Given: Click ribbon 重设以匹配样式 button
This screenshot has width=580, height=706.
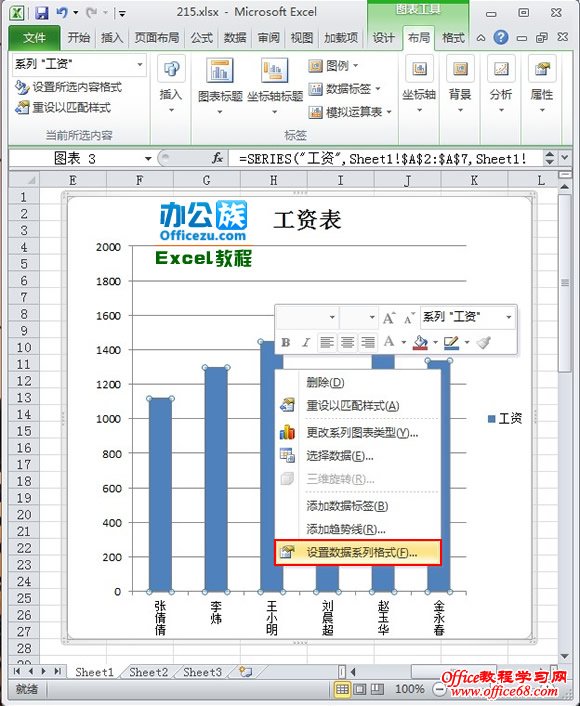Looking at the screenshot, I should click(x=63, y=108).
